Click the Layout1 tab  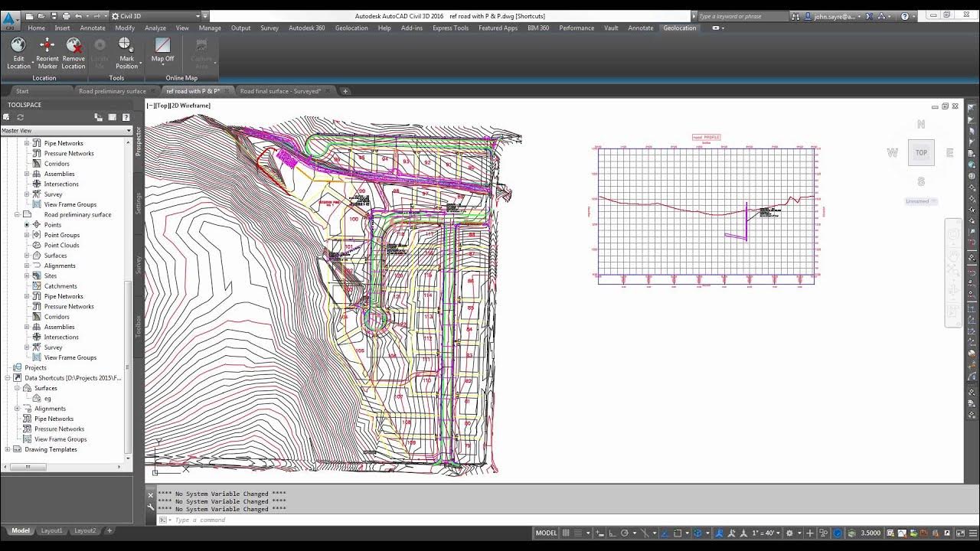pyautogui.click(x=52, y=530)
